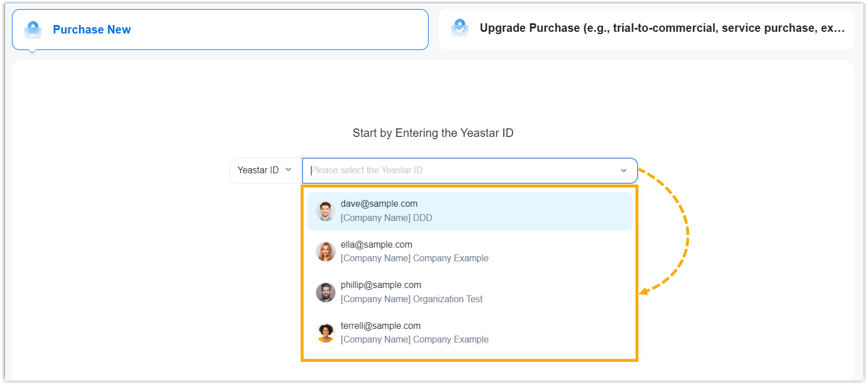The image size is (868, 384).
Task: Select dave@sample.com from the list
Action: (379, 203)
